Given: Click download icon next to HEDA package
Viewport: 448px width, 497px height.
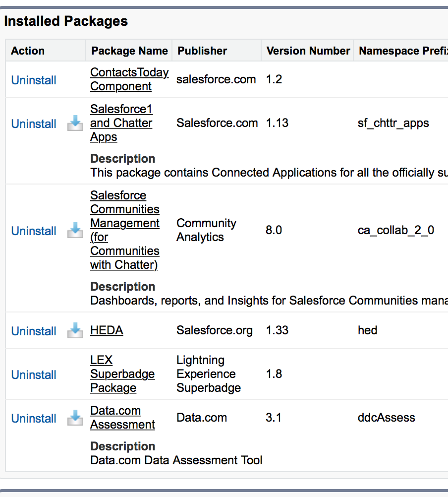Looking at the screenshot, I should 75,331.
